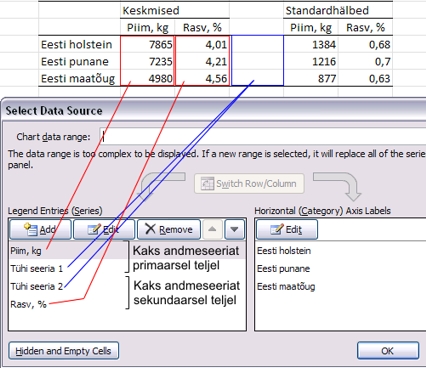Select the Eesti maatõug axis label
Screen dimensions: 426x368
coord(286,286)
